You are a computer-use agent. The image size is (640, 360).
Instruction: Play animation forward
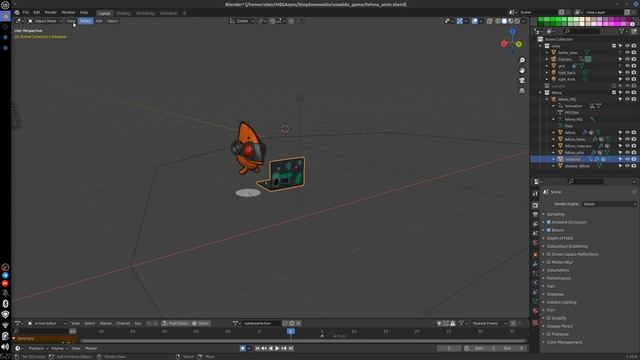pyautogui.click(x=277, y=348)
